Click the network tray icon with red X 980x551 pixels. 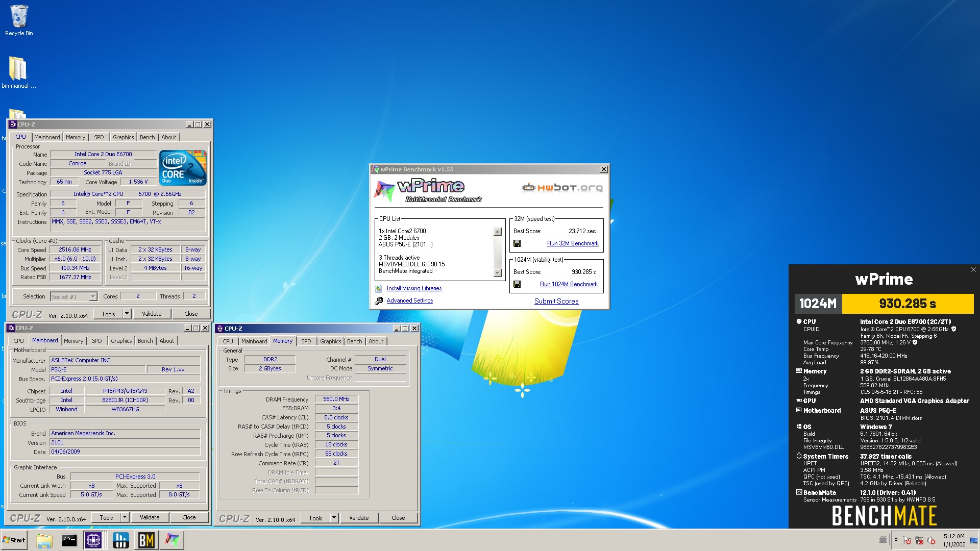point(919,540)
